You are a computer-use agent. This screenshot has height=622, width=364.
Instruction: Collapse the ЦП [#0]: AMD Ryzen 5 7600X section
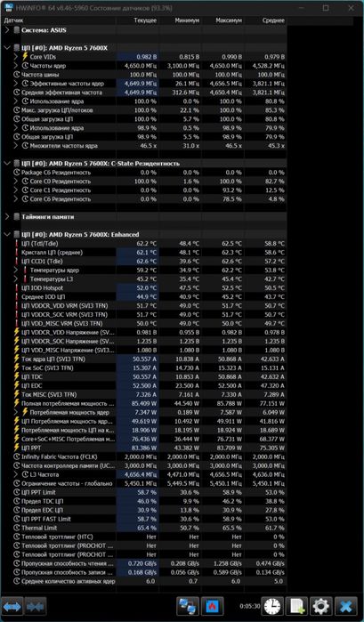pyautogui.click(x=7, y=48)
